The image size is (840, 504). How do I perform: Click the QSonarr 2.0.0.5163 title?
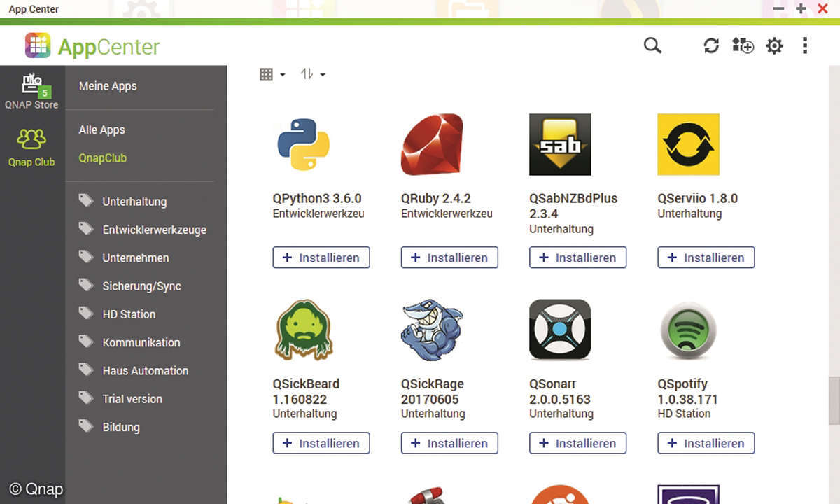click(560, 392)
